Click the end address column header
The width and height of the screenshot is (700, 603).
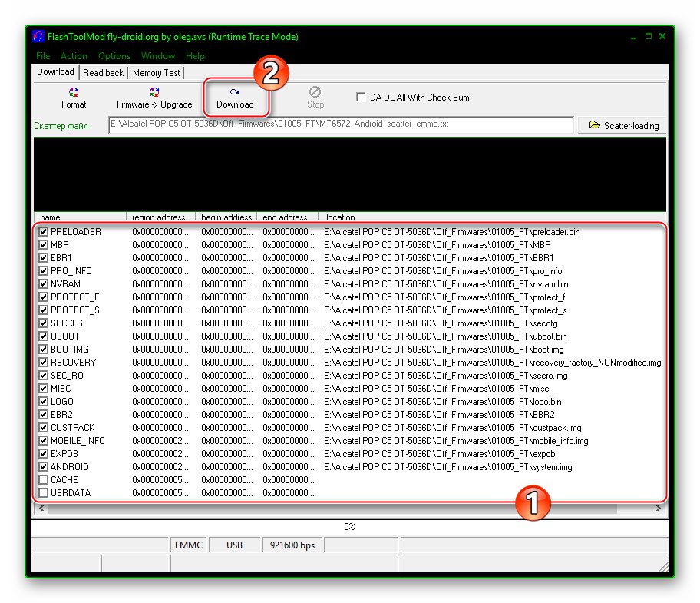pyautogui.click(x=287, y=217)
